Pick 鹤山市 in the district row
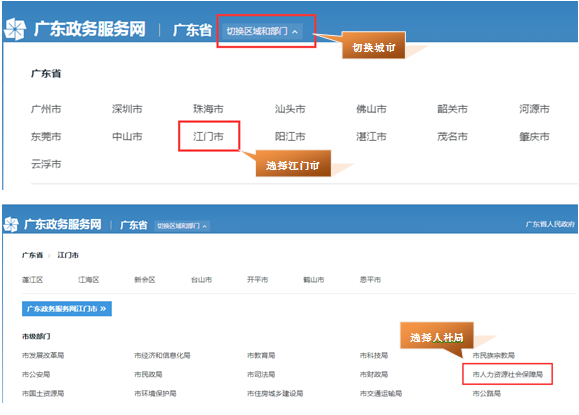 314,280
